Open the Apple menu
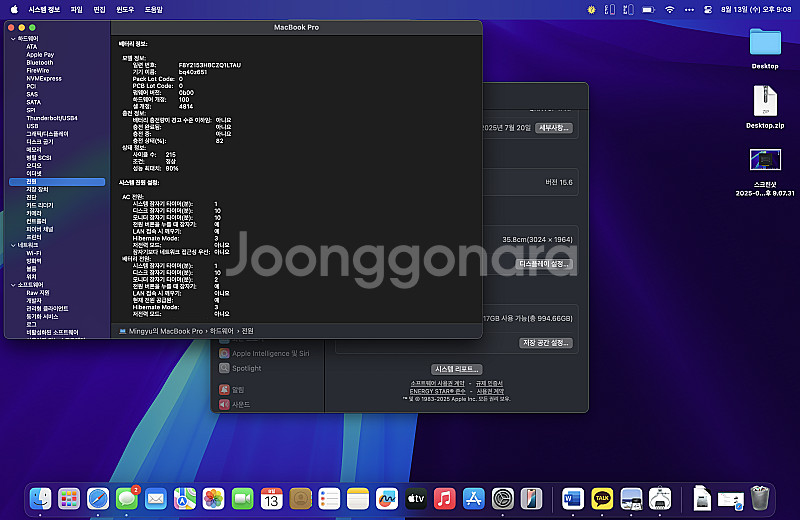This screenshot has width=800, height=520. point(14,9)
